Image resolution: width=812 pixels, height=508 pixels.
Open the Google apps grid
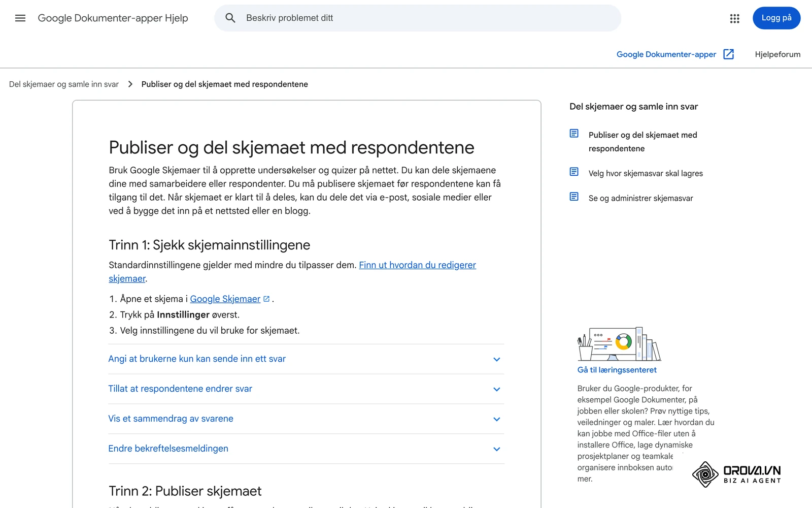[x=734, y=18]
